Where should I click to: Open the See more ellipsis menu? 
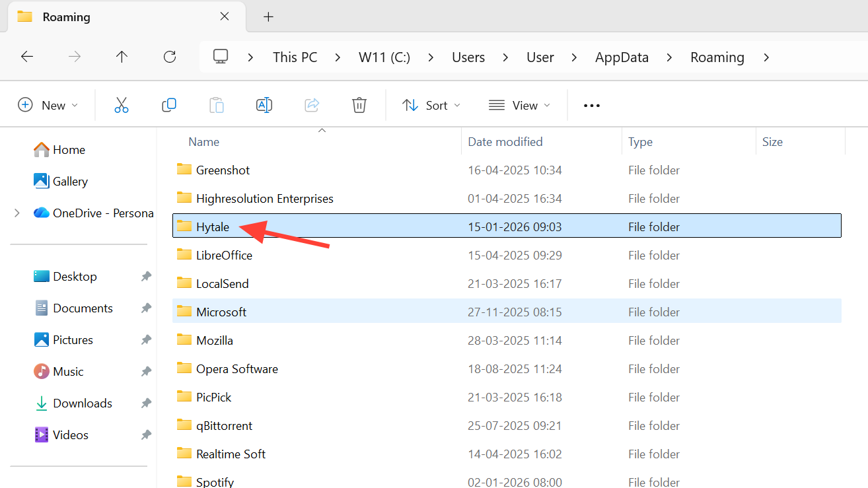tap(592, 106)
